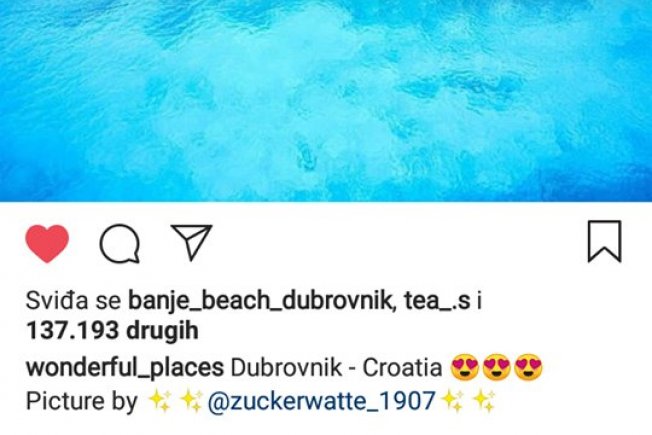652x435 pixels.
Task: Click the Sviđa se likes label
Action: (73, 301)
